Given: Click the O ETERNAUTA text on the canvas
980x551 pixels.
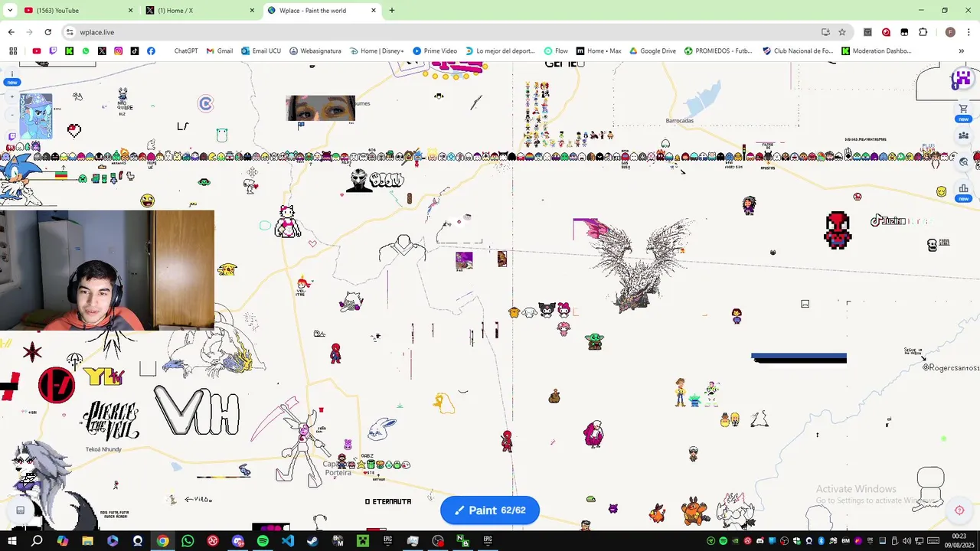Looking at the screenshot, I should 388,502.
